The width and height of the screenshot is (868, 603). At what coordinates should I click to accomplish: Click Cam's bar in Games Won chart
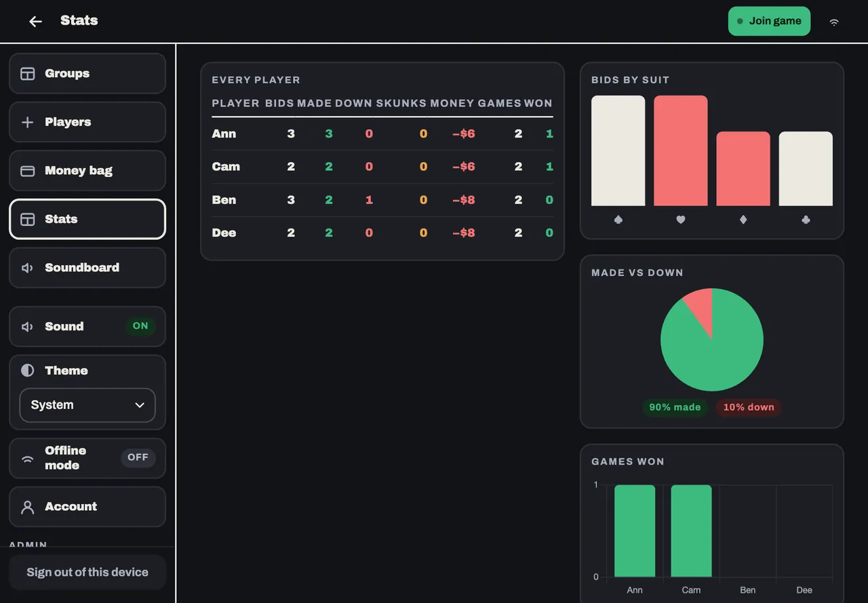pyautogui.click(x=691, y=531)
